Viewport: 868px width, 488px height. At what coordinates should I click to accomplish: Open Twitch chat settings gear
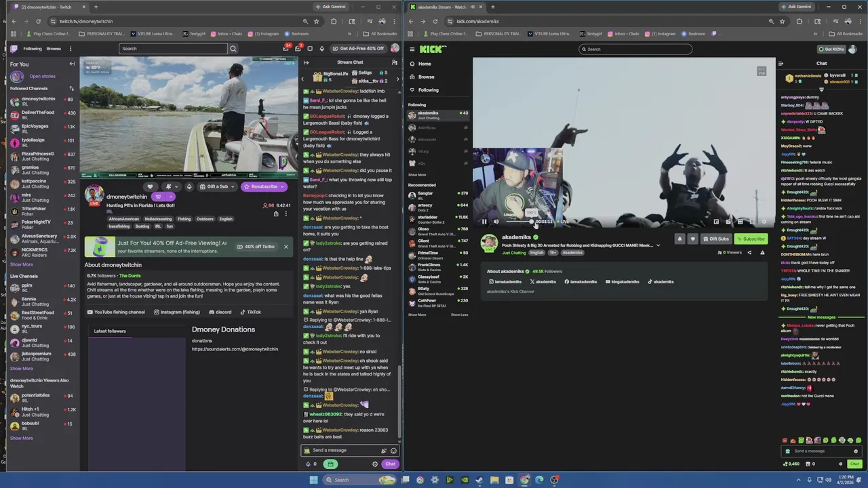click(374, 464)
